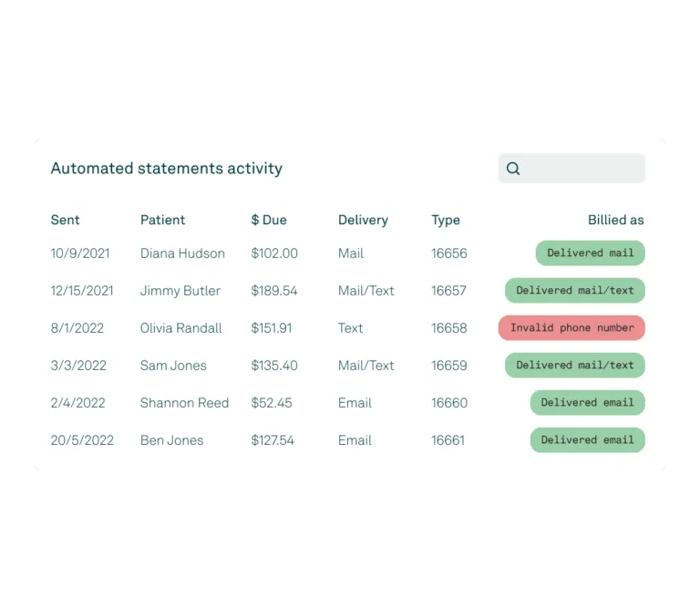Open Ben Jones patient entry

(171, 440)
